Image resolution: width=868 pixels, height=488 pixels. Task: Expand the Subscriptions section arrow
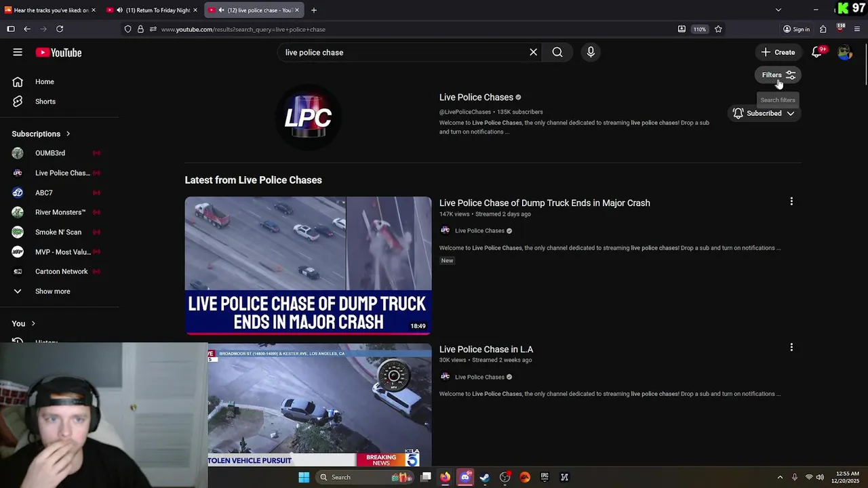(x=68, y=134)
